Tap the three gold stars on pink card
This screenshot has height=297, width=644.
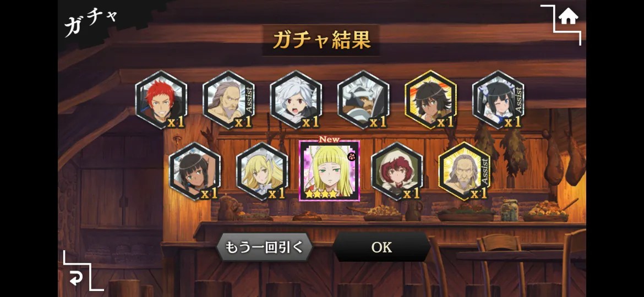pos(321,193)
